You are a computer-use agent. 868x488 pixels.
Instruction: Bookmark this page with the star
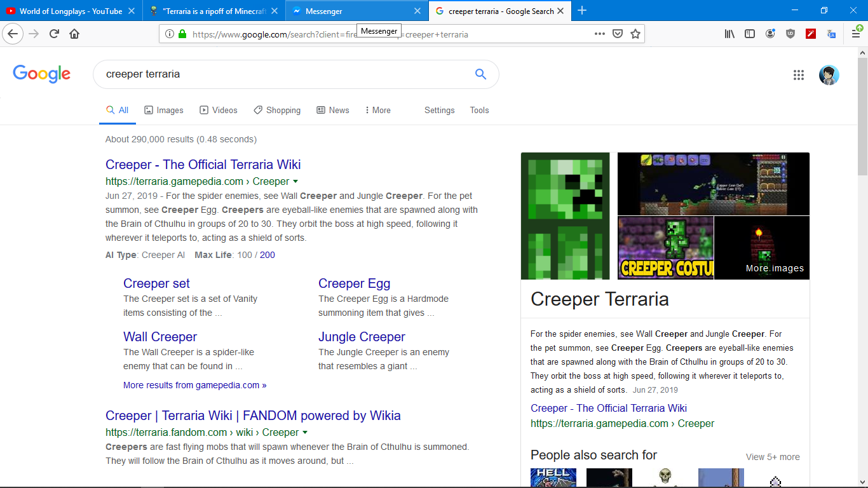[x=635, y=34]
